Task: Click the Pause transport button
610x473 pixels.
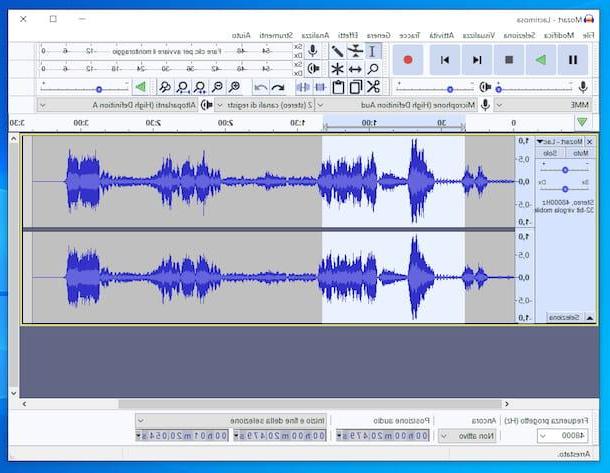Action: [x=573, y=60]
